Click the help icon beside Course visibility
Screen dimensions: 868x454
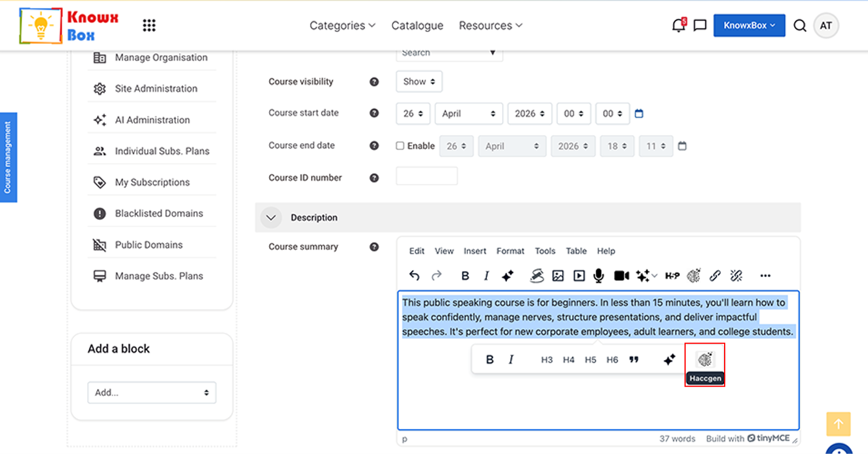(374, 82)
